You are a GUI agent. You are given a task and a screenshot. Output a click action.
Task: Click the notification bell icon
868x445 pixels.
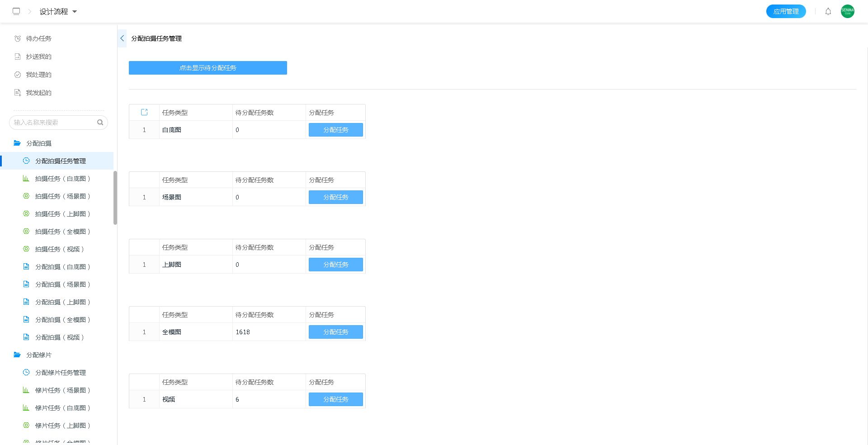coord(828,11)
